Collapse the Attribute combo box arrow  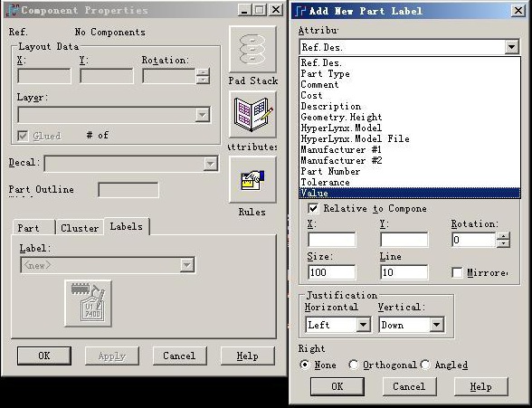[x=512, y=47]
